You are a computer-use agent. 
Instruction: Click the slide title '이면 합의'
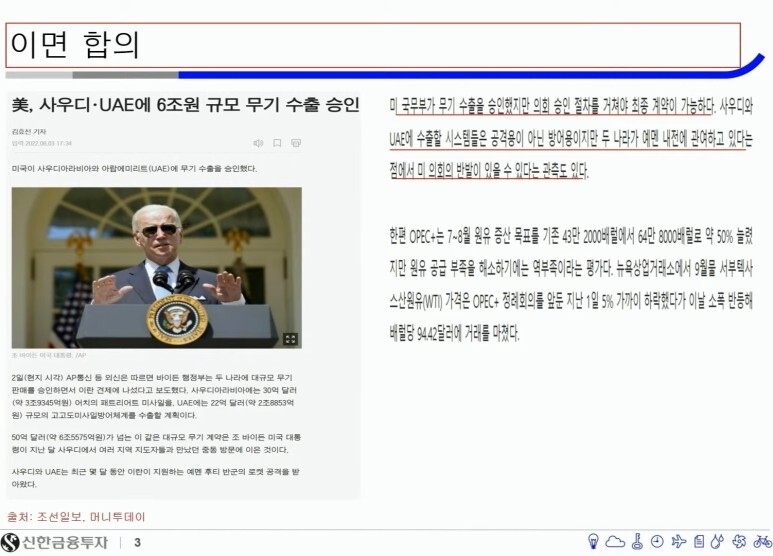point(75,44)
